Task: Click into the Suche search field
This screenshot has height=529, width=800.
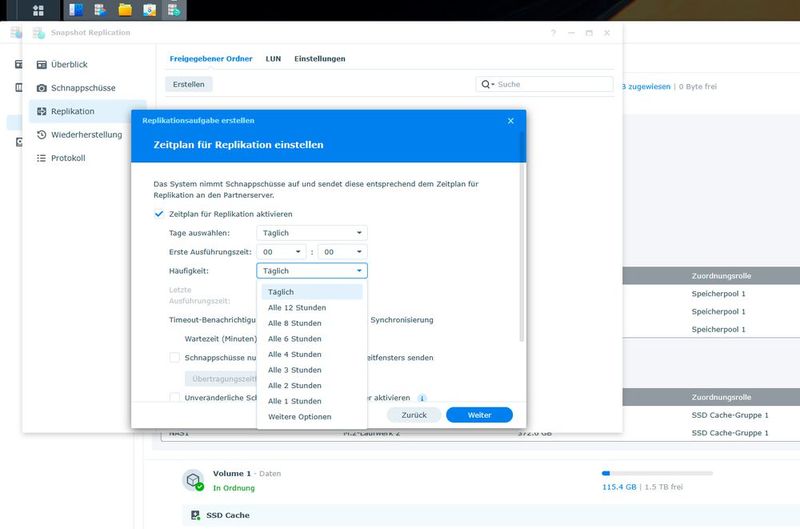Action: [x=552, y=85]
